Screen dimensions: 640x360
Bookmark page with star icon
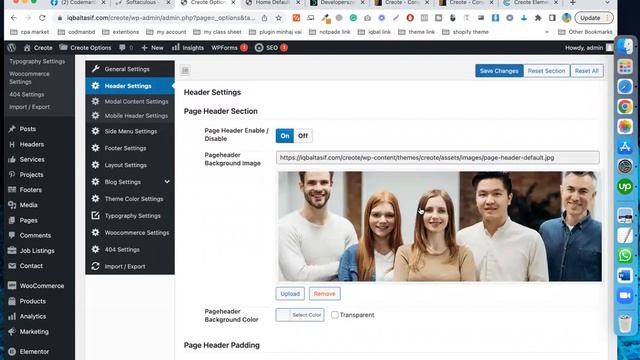pyautogui.click(x=278, y=18)
